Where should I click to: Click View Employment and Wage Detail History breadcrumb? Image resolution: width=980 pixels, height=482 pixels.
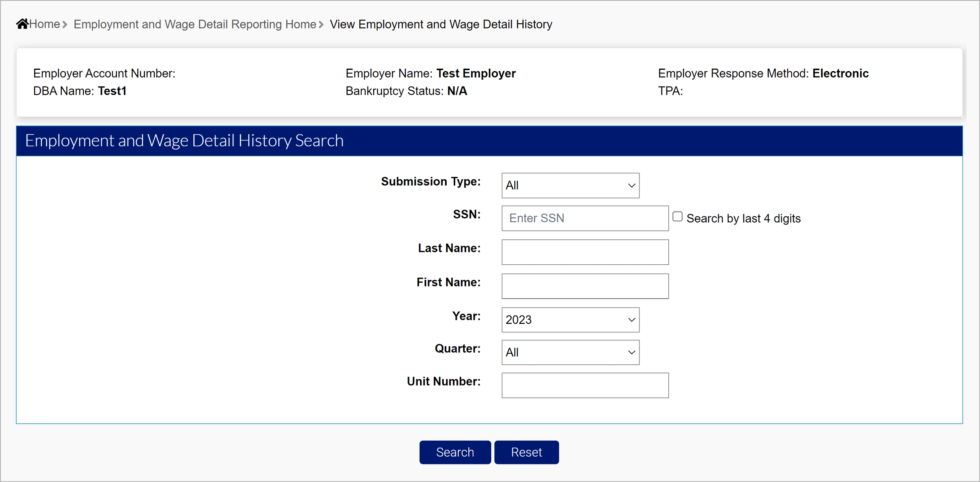pyautogui.click(x=441, y=24)
